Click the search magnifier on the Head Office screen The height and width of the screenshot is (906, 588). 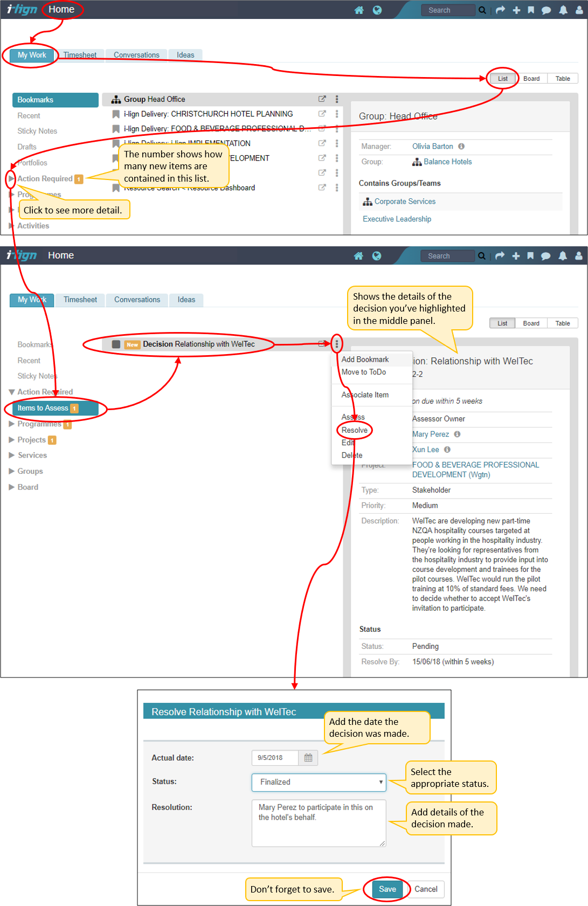point(482,10)
